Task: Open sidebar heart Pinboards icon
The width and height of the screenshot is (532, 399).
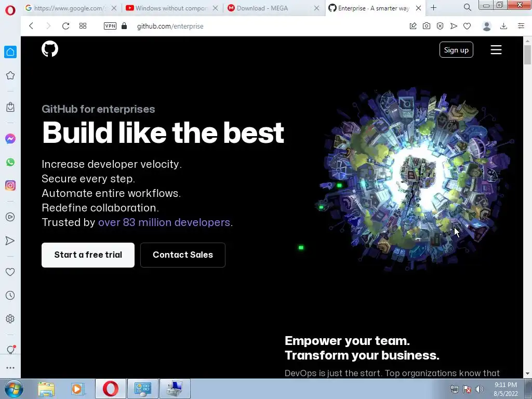Action: [x=10, y=272]
